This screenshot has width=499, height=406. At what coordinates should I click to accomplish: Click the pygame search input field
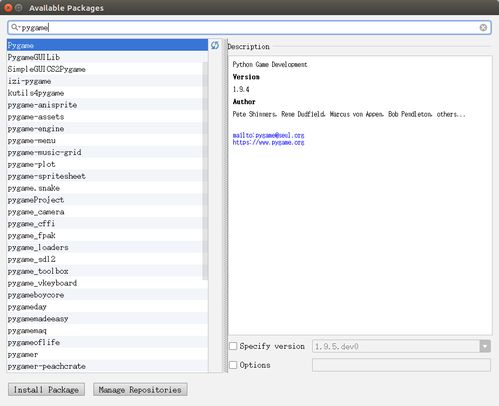tap(249, 27)
